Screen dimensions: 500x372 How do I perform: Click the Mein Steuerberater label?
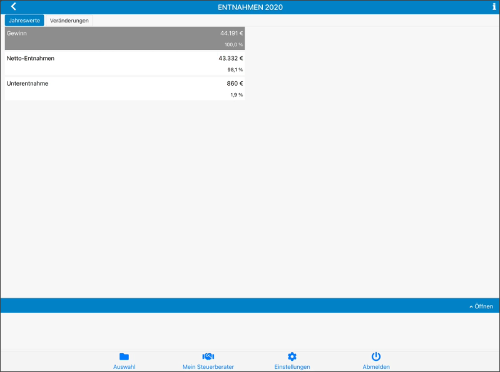point(208,367)
